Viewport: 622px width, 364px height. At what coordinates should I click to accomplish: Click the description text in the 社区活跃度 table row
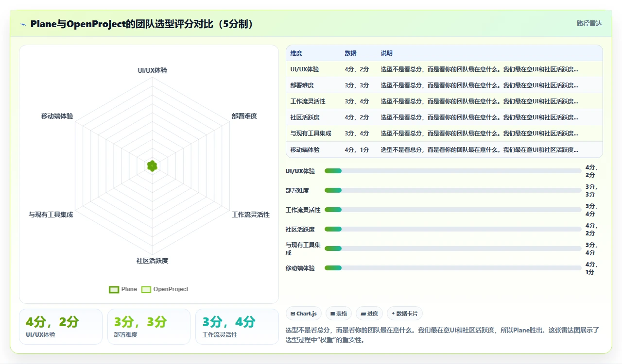[480, 117]
